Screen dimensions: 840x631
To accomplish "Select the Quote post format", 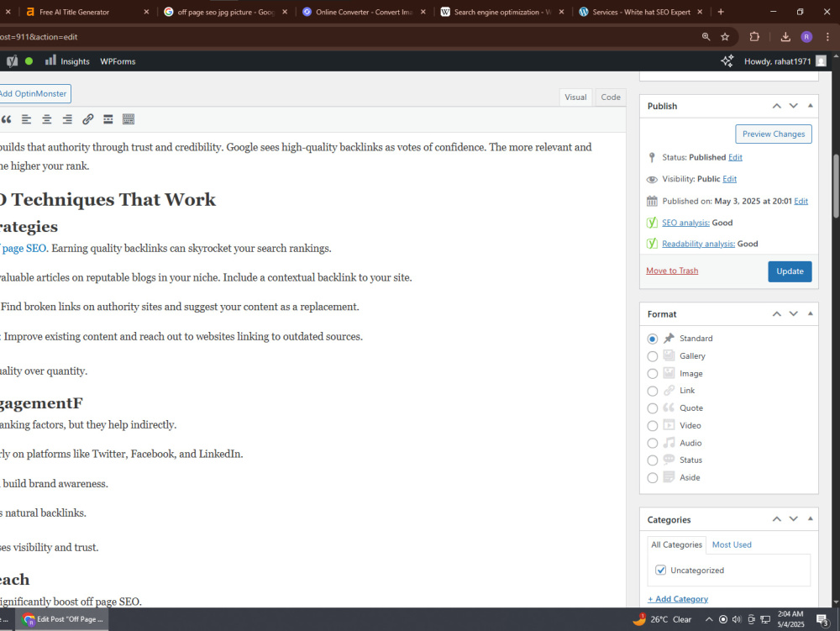I will 652,408.
